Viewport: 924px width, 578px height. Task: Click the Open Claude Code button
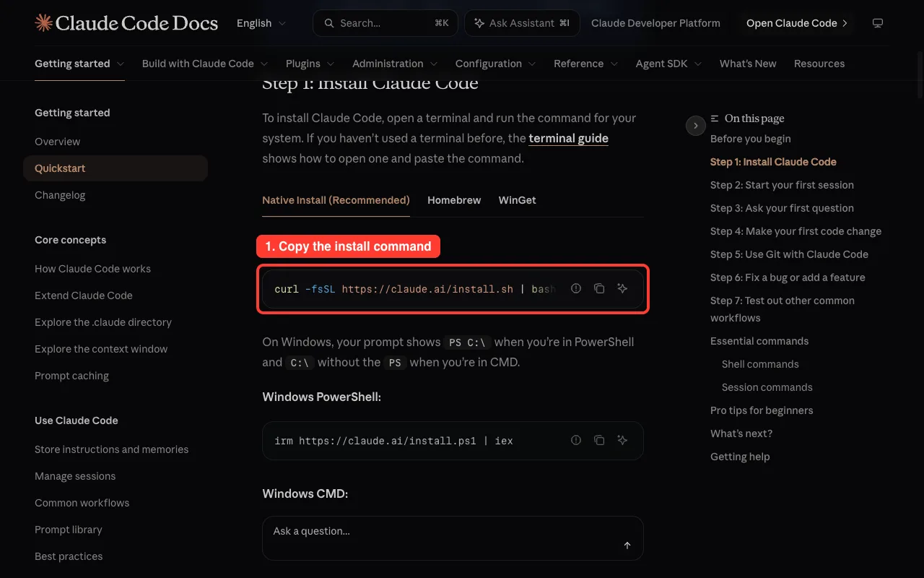click(797, 23)
